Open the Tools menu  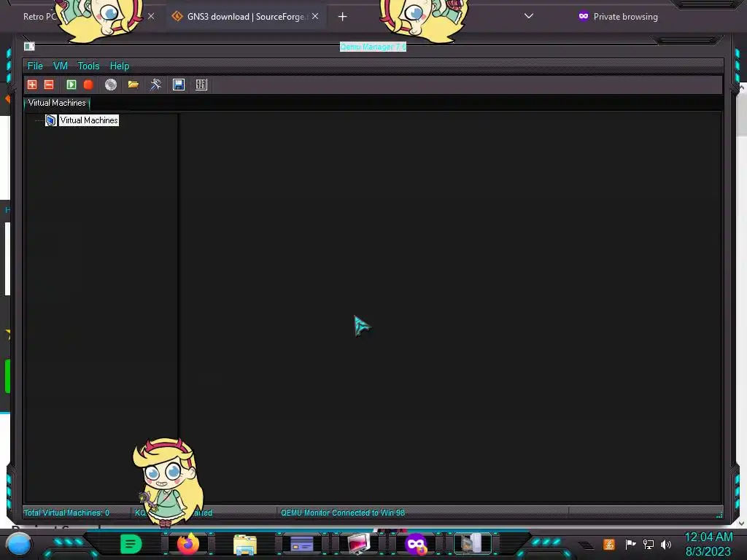[x=88, y=66]
